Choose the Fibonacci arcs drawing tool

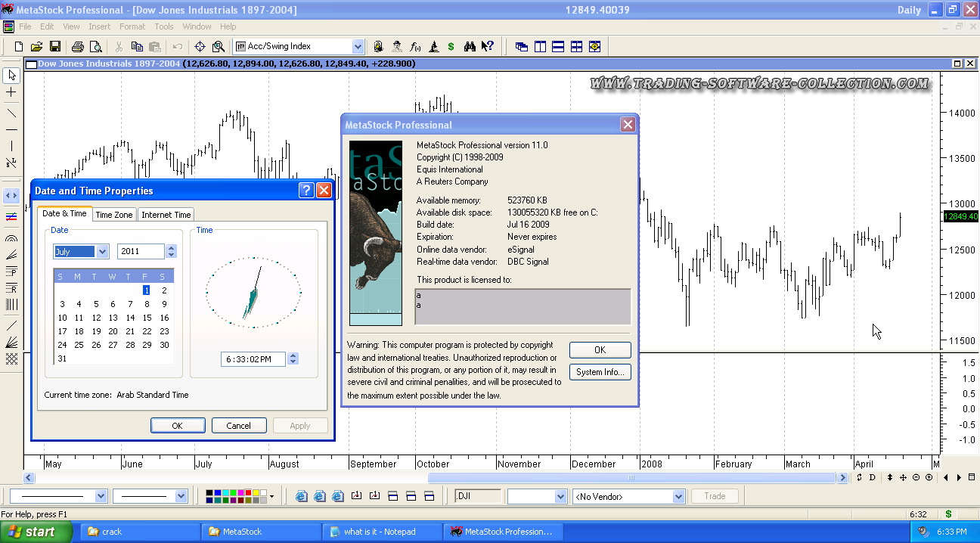pos(11,237)
